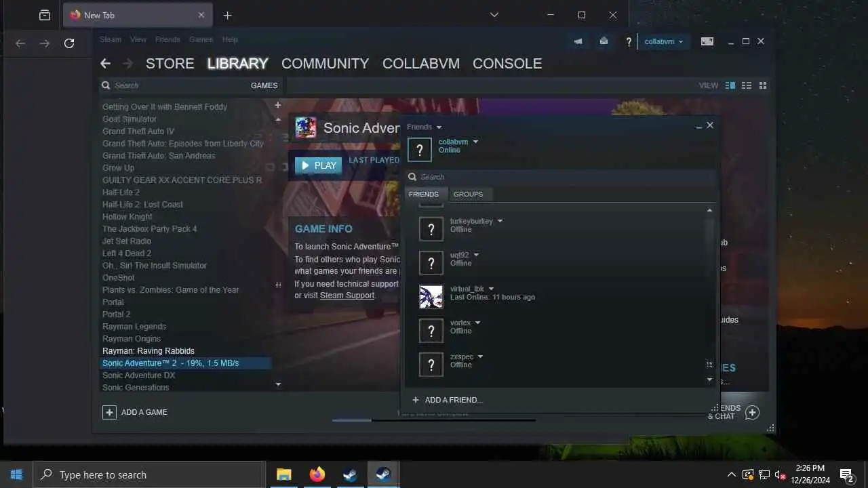The width and height of the screenshot is (868, 488).
Task: Click virtual_tbk's avatar picture
Action: point(431,297)
